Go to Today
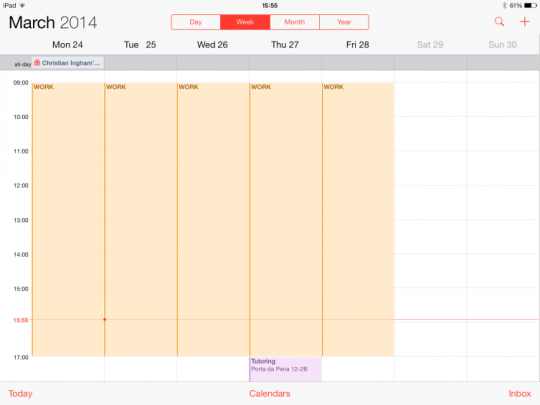This screenshot has height=405, width=540. 20,394
